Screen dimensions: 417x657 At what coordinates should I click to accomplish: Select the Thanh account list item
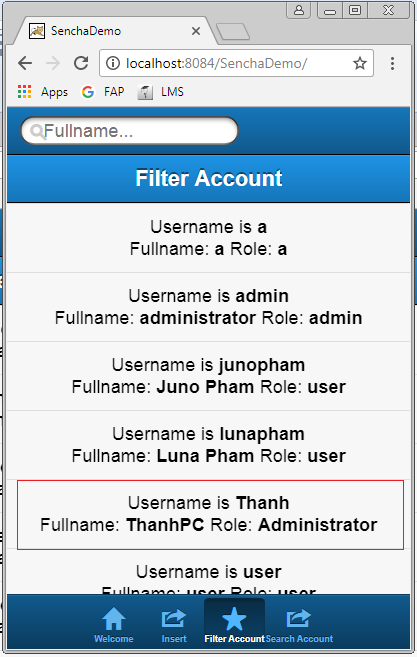coord(209,514)
